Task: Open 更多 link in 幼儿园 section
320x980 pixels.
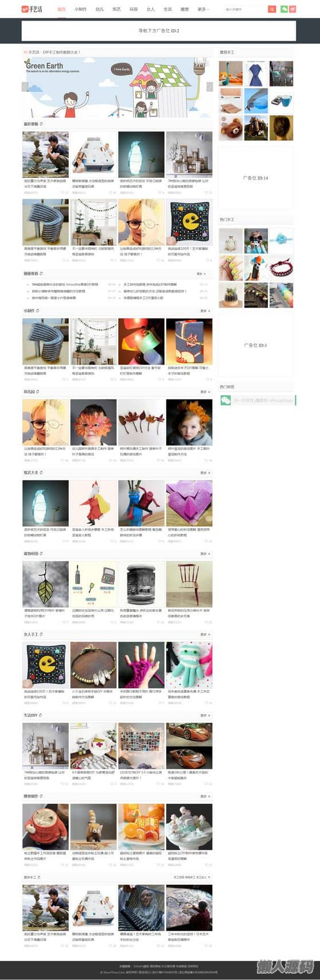Action: [205, 392]
